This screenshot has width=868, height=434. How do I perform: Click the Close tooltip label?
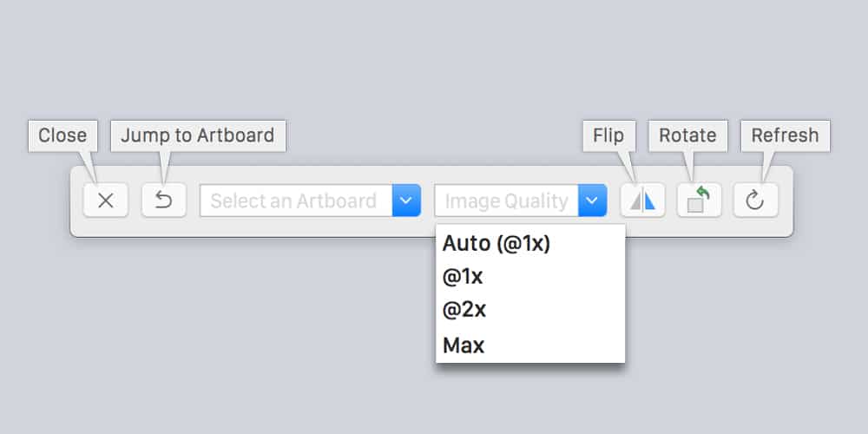(62, 135)
